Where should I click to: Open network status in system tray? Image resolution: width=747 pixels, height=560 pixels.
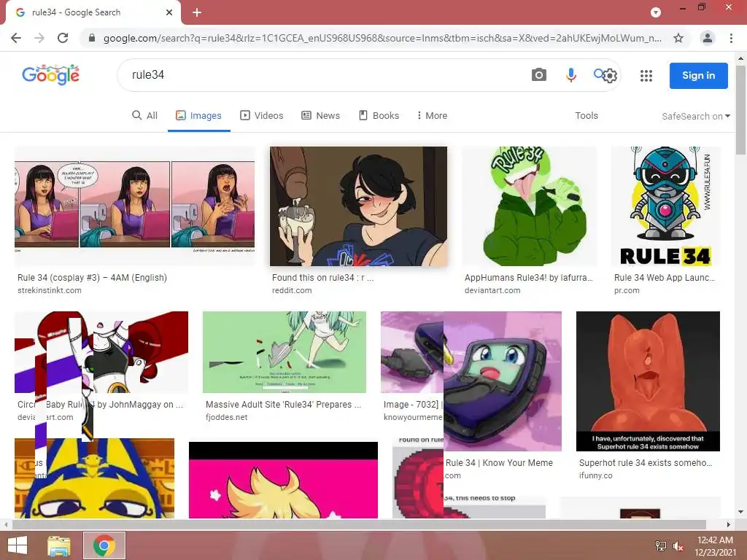coord(661,546)
